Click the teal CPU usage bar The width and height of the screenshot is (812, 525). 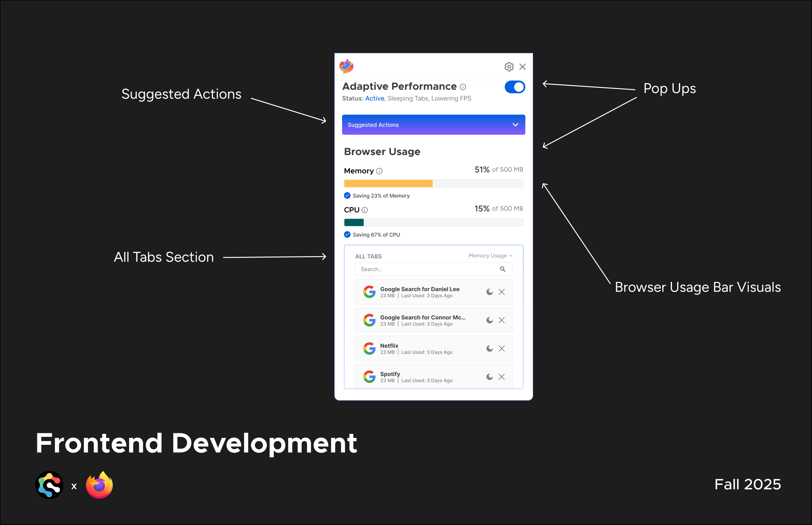(x=354, y=223)
